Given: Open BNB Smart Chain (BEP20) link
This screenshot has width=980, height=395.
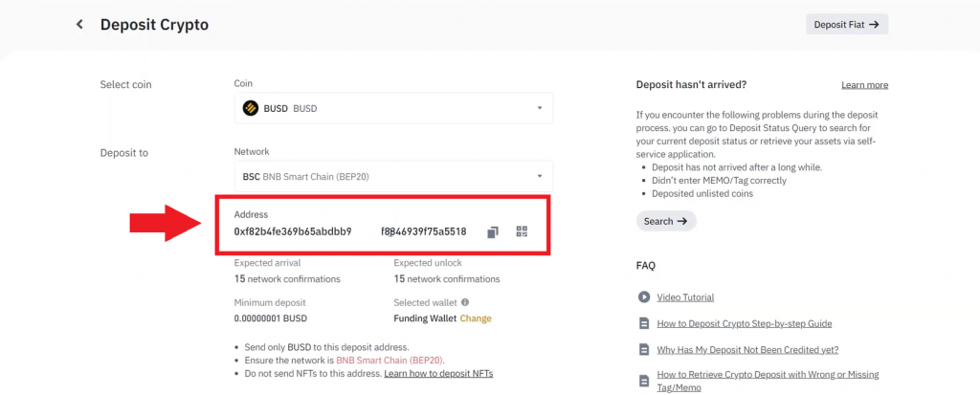Looking at the screenshot, I should coord(390,360).
